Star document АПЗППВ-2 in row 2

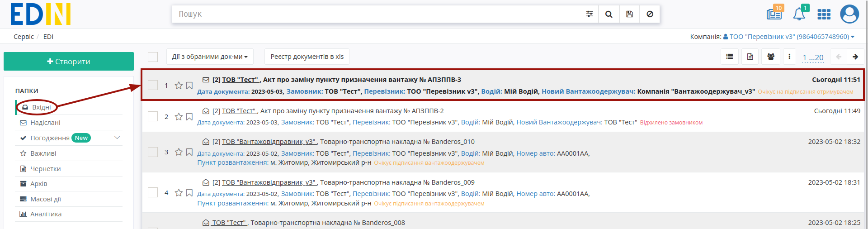coord(179,117)
